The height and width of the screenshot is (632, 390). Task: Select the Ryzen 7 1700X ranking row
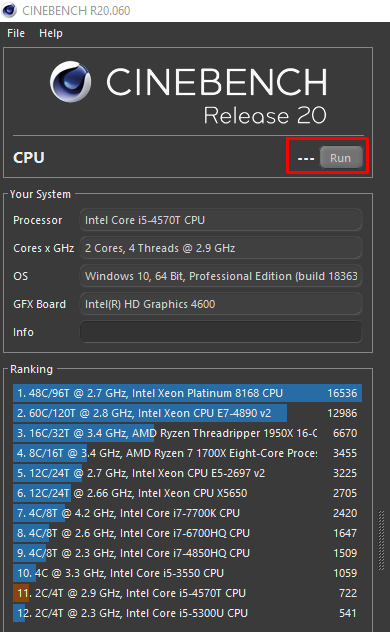[187, 453]
